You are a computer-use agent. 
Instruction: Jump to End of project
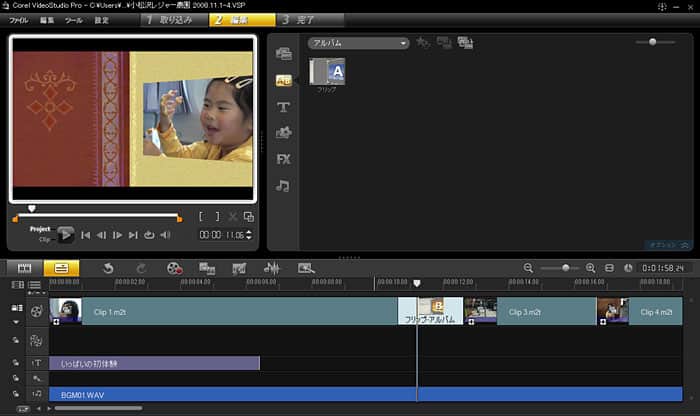click(133, 235)
